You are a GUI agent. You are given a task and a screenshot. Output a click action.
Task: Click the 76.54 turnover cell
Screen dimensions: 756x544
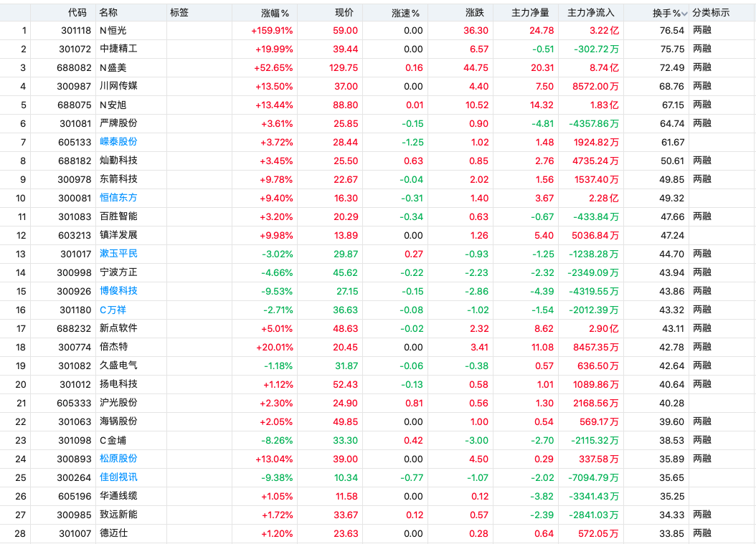tap(672, 30)
